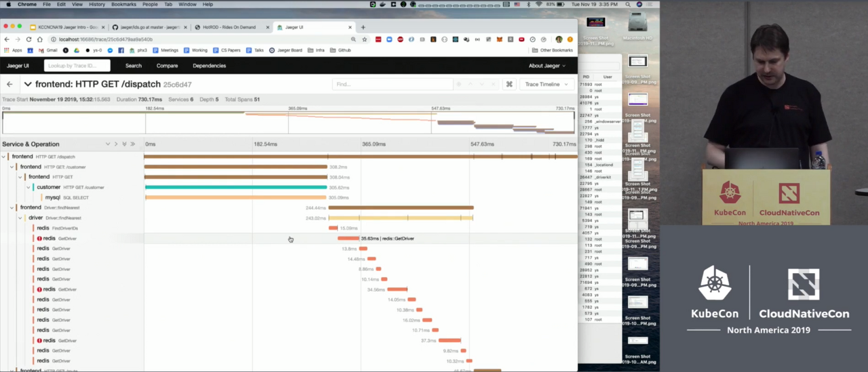The width and height of the screenshot is (868, 372).
Task: Click error icon on redis 37.3ms row
Action: pos(39,340)
